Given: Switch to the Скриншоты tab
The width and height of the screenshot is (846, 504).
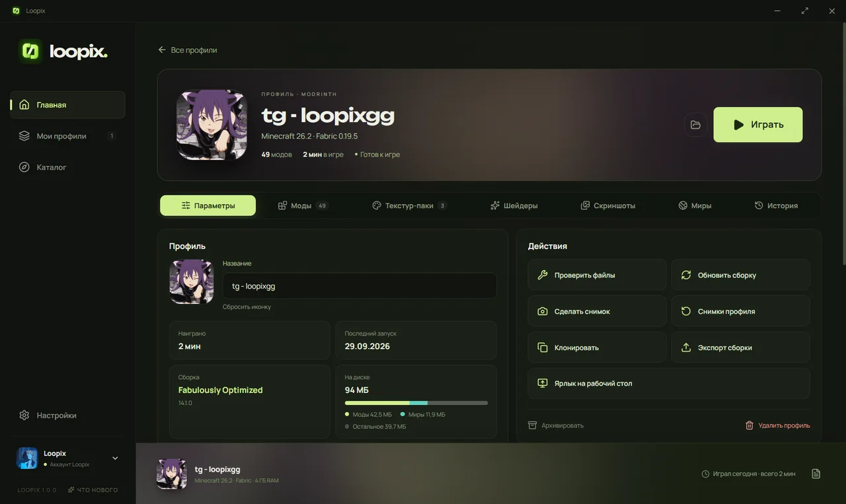Looking at the screenshot, I should [608, 205].
